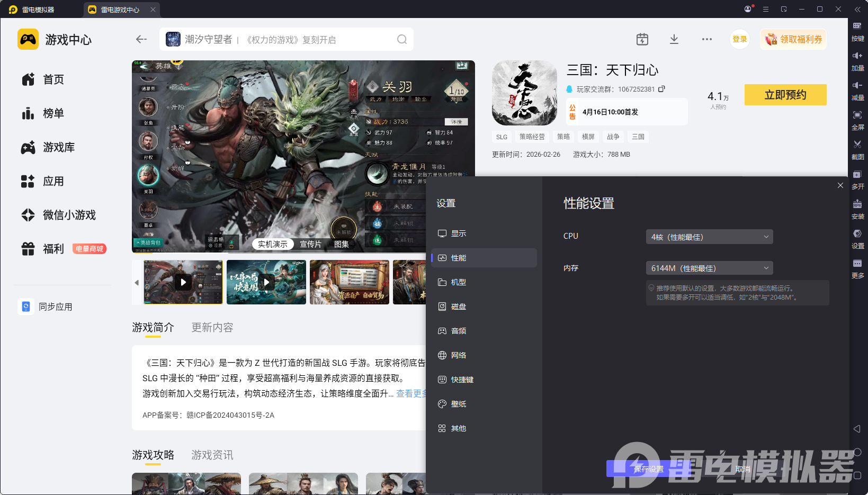Viewport: 868px width, 495px height.
Task: Open the calendar check-in icon
Action: [642, 39]
